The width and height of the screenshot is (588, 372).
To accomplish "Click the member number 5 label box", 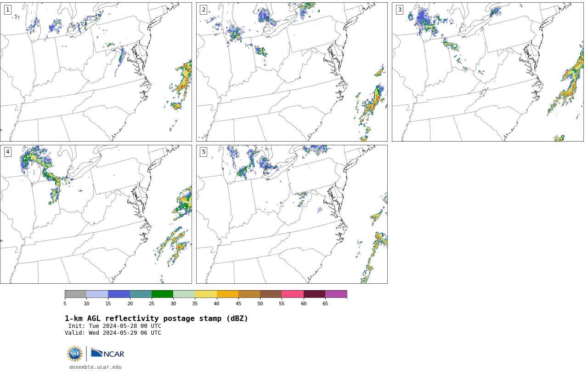I will pos(204,152).
